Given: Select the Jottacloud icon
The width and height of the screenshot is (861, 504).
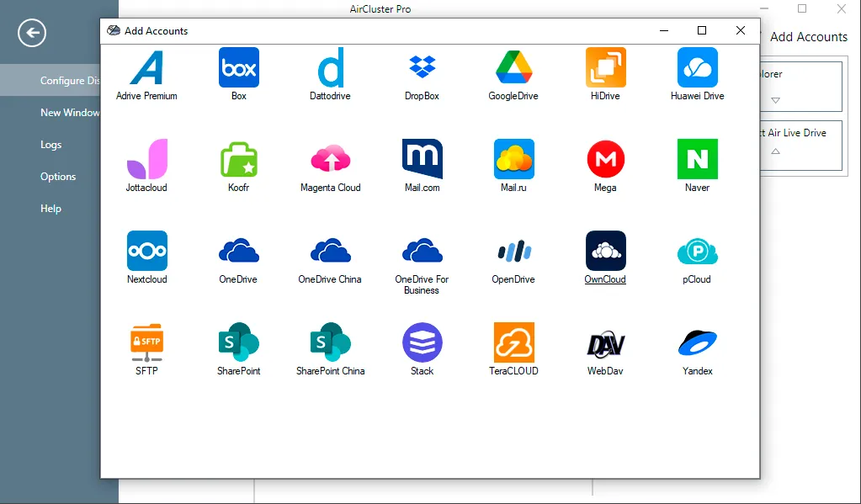Looking at the screenshot, I should 146,159.
